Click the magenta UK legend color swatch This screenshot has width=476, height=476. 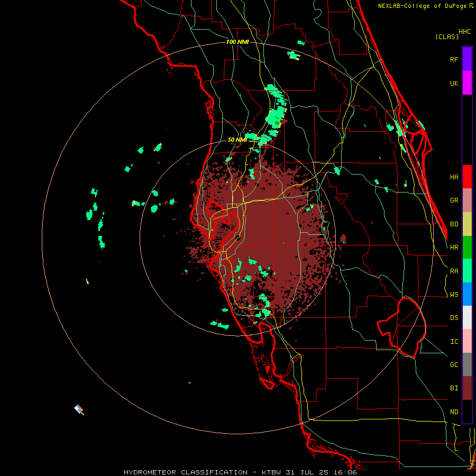click(467, 83)
